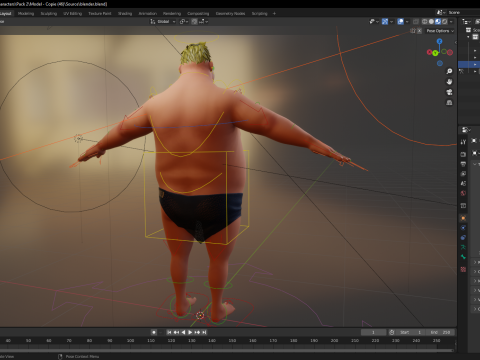Toggle viewport gizmos display
Screen dimensions: 480x360
[x=385, y=21]
